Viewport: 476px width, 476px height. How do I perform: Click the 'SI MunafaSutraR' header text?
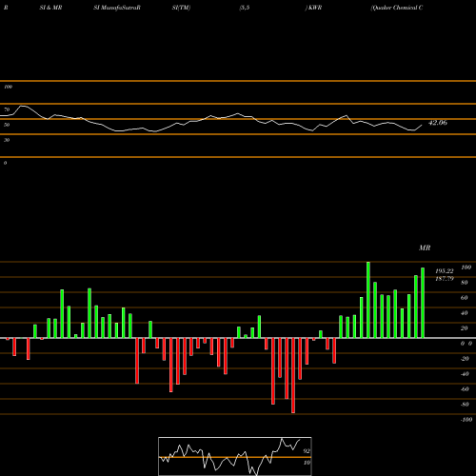tap(117, 8)
